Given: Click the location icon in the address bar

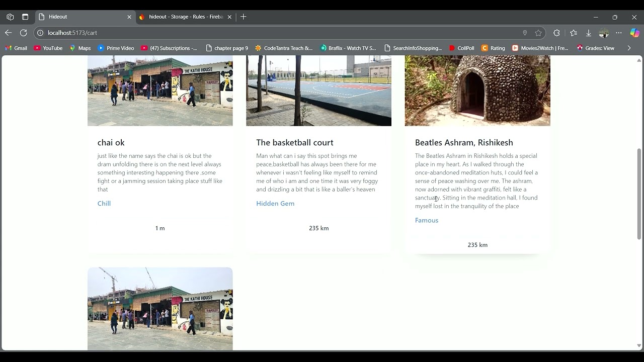Looking at the screenshot, I should point(525,32).
